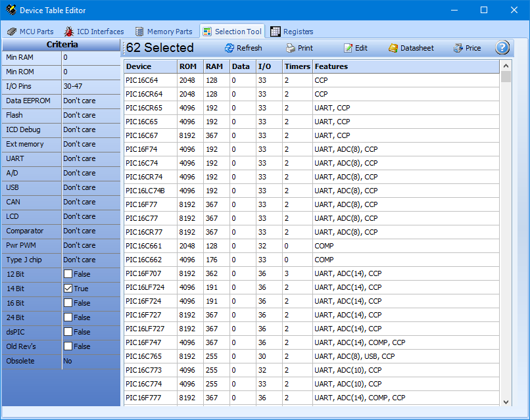Toggle the dsPIC checkbox

click(68, 332)
